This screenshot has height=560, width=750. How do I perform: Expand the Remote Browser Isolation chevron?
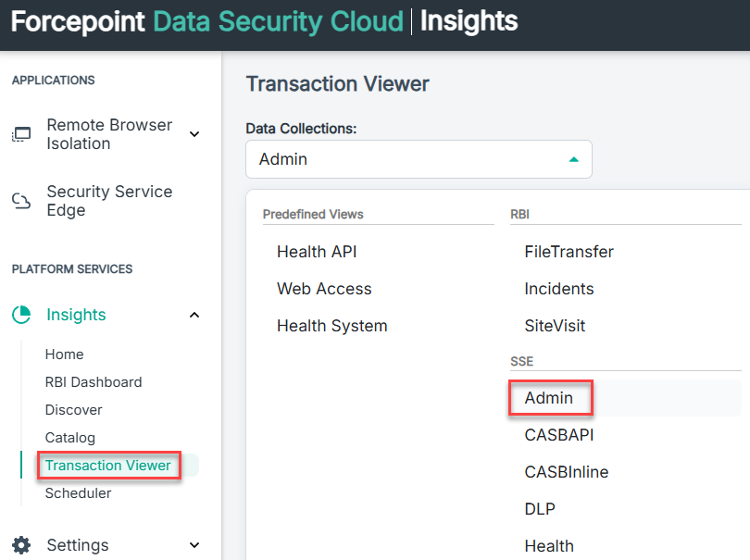[194, 134]
